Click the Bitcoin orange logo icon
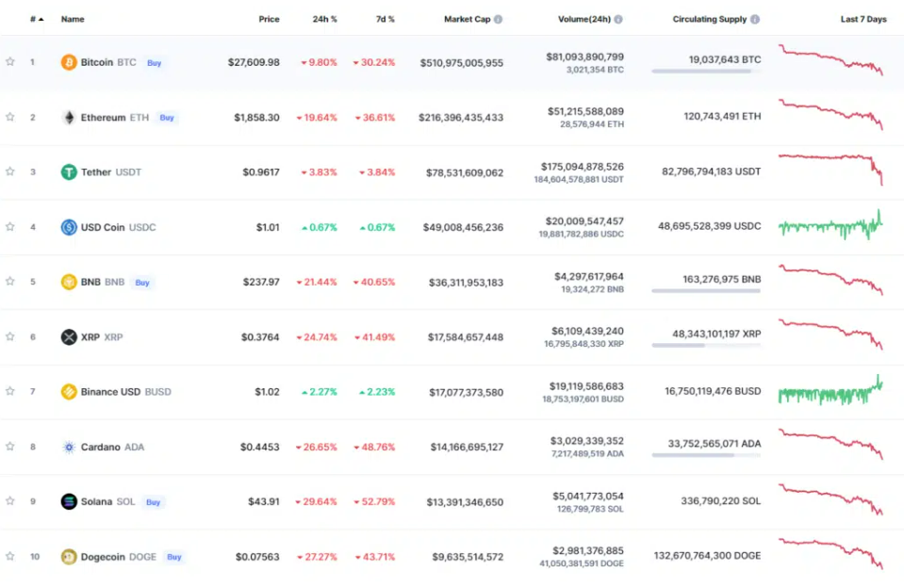The width and height of the screenshot is (904, 588). [69, 61]
